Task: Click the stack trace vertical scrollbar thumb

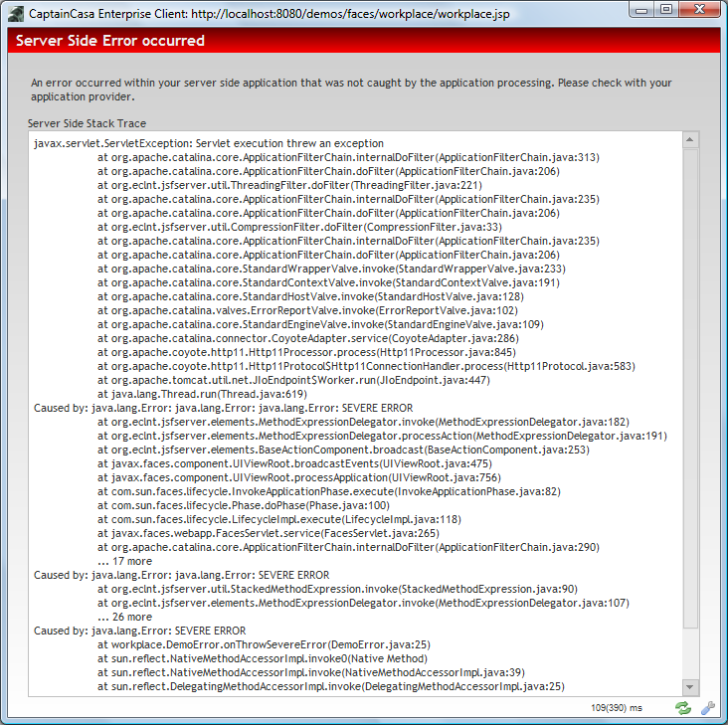Action: pyautogui.click(x=690, y=388)
